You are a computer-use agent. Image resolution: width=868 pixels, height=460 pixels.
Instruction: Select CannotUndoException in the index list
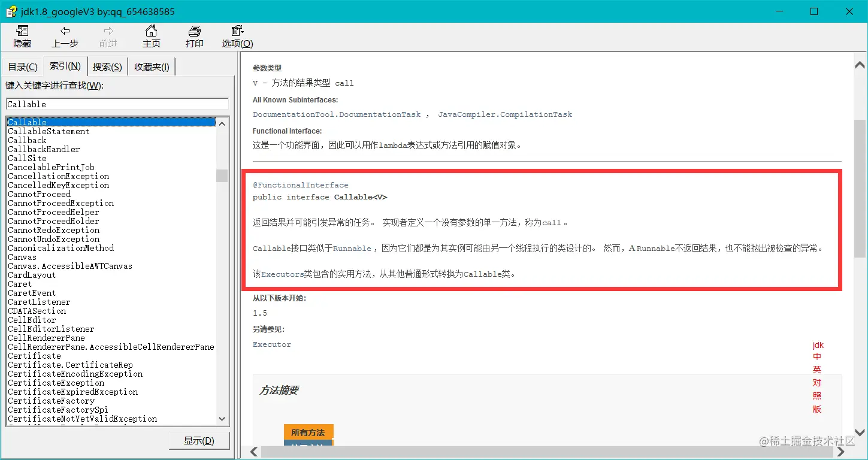(53, 239)
